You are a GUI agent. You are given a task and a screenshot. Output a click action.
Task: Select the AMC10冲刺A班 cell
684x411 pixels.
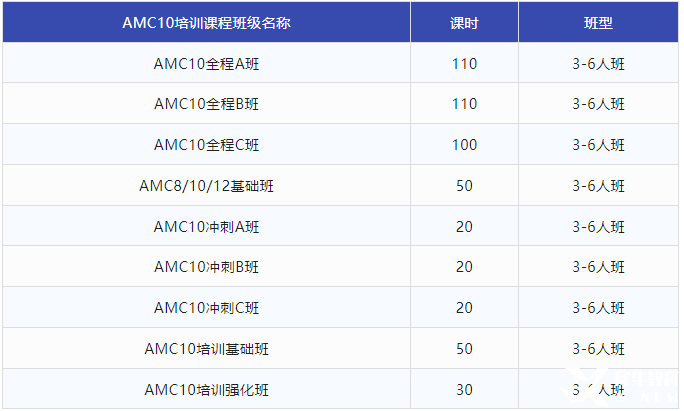pyautogui.click(x=206, y=227)
